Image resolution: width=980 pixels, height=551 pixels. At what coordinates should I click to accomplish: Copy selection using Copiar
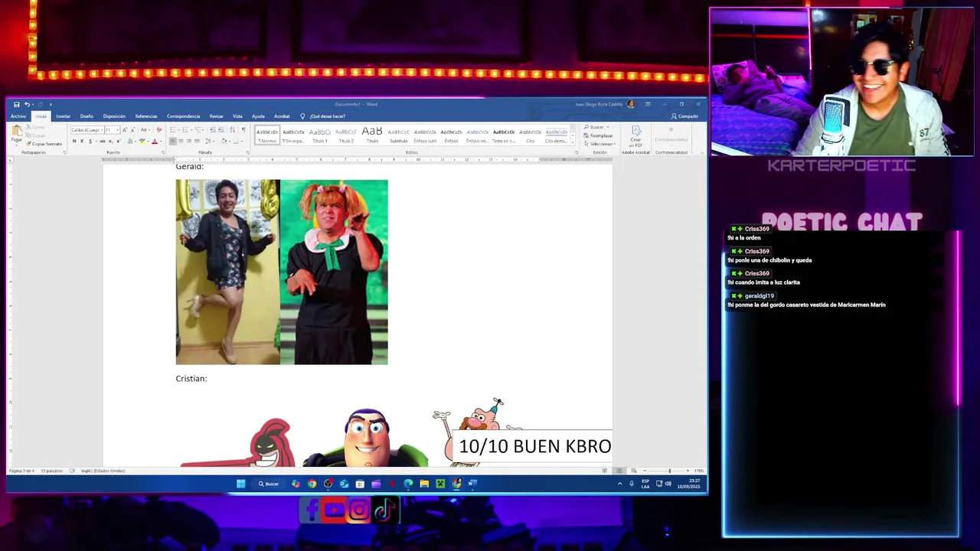point(34,135)
